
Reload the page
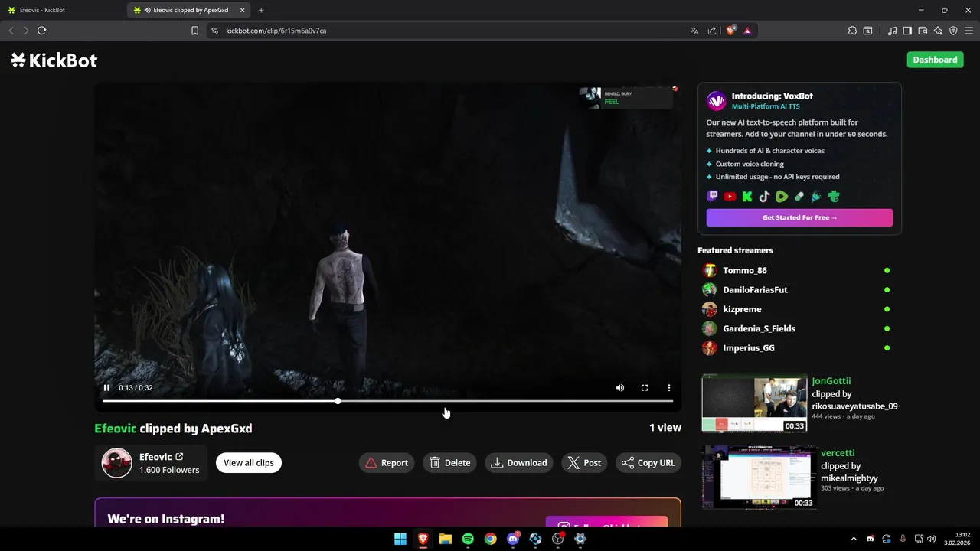[x=42, y=31]
